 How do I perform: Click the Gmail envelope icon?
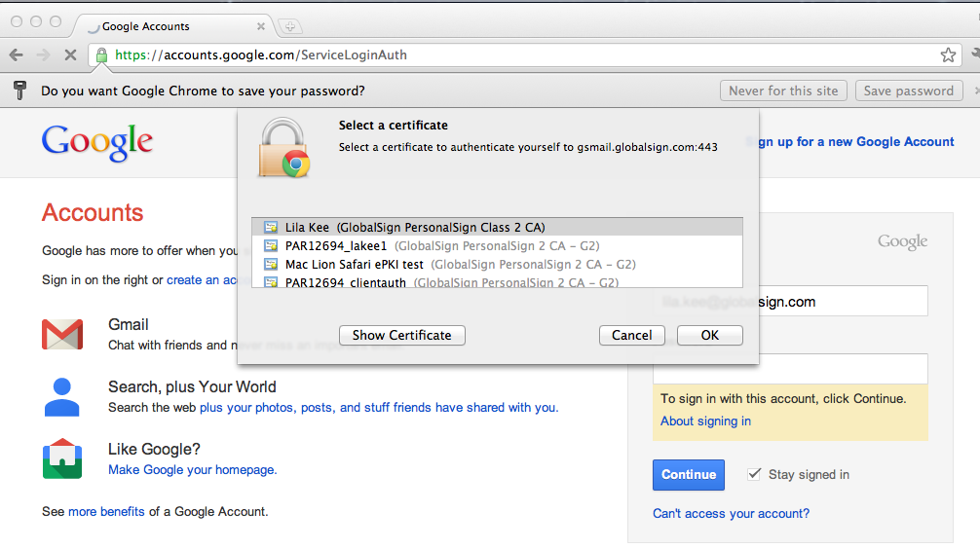pyautogui.click(x=62, y=335)
